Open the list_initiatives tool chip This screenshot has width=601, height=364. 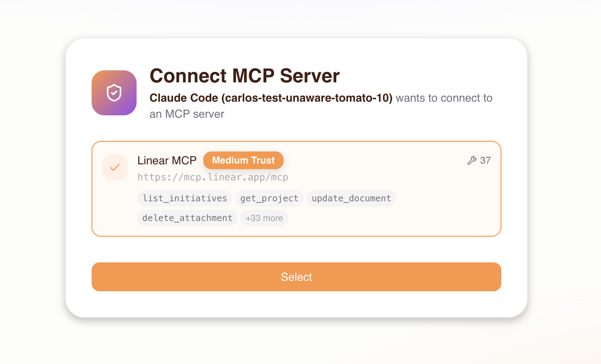pyautogui.click(x=184, y=198)
